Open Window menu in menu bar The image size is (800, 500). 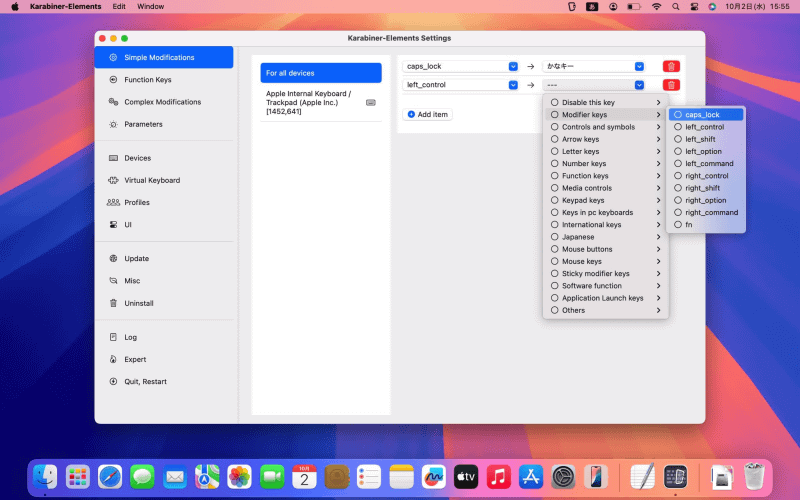[151, 7]
